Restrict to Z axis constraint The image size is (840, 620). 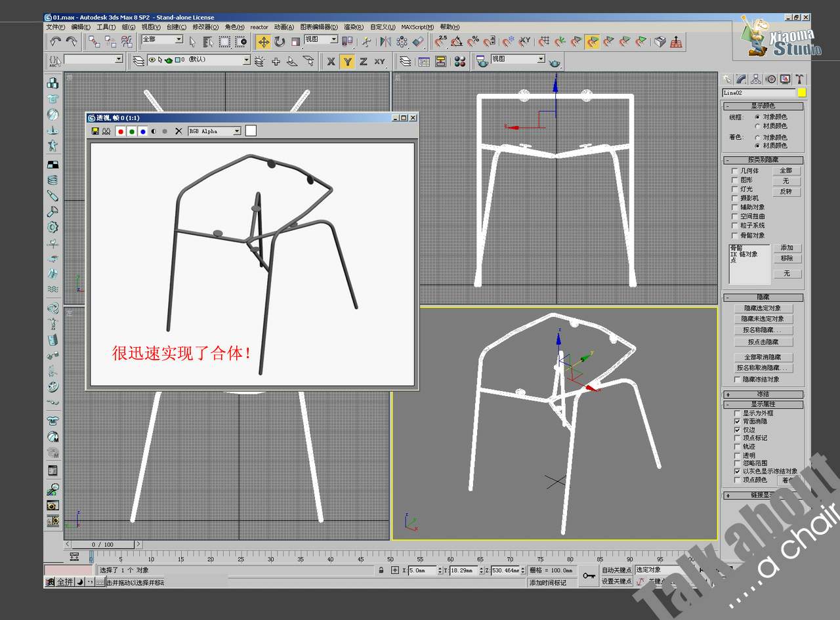point(363,61)
